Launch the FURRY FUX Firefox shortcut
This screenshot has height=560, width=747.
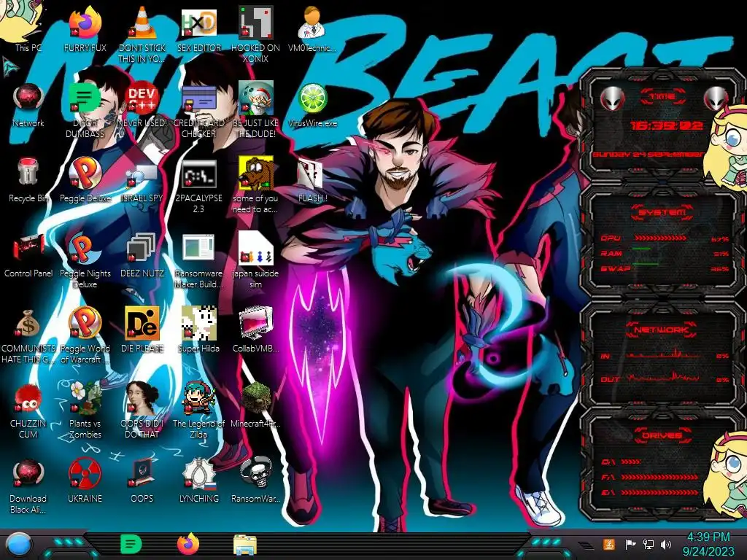pos(85,29)
